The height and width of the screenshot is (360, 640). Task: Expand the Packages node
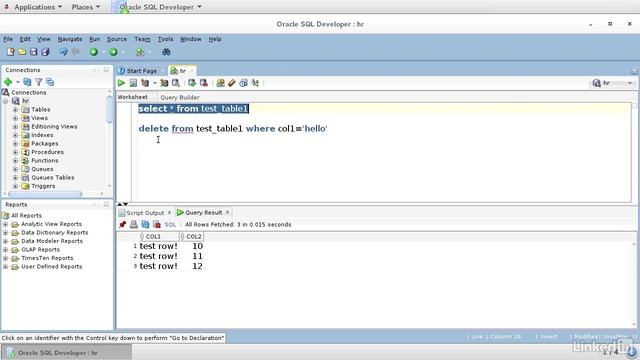click(15, 144)
